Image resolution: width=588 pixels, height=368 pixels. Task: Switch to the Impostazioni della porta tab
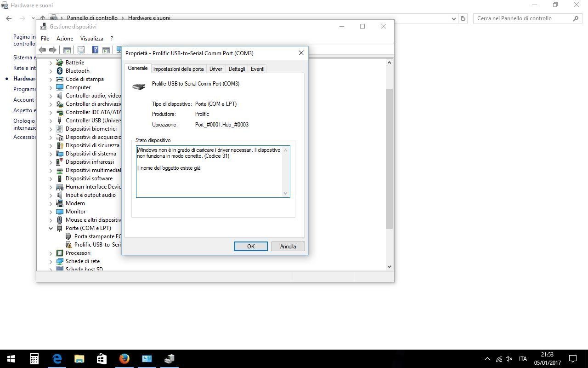click(x=178, y=69)
